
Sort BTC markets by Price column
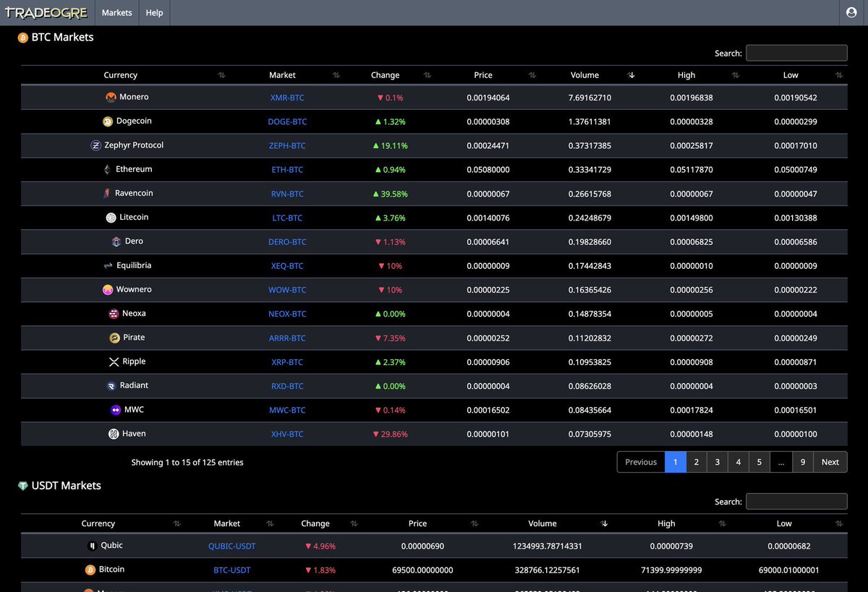532,75
